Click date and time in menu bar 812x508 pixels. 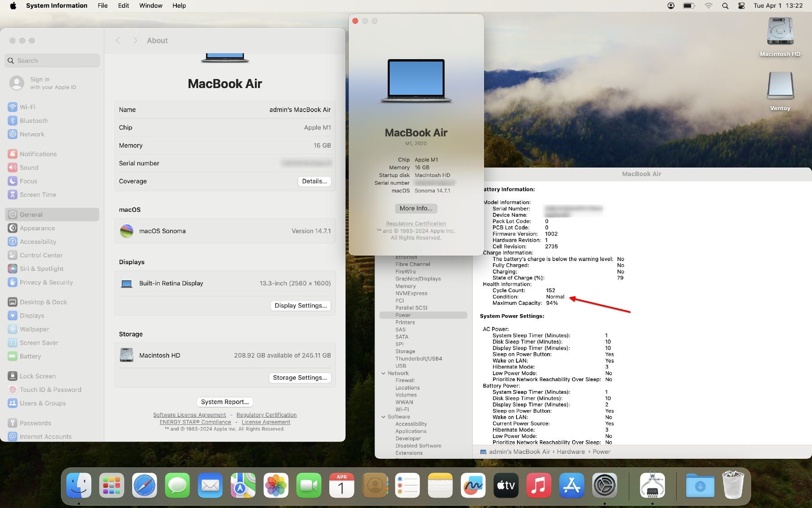(778, 6)
